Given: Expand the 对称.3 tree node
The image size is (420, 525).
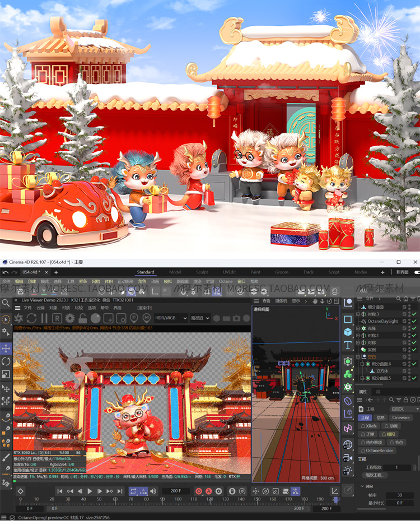Looking at the screenshot, I should [x=358, y=314].
